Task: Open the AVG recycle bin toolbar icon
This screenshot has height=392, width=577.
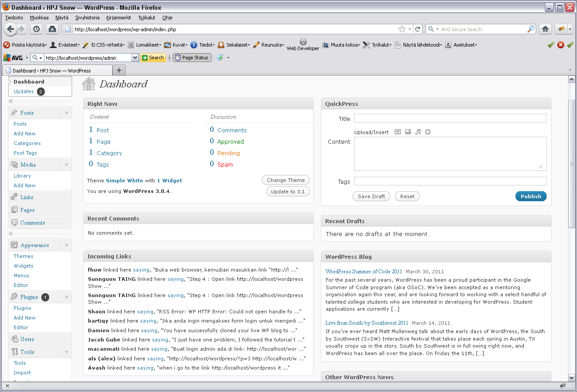Action: pos(220,58)
